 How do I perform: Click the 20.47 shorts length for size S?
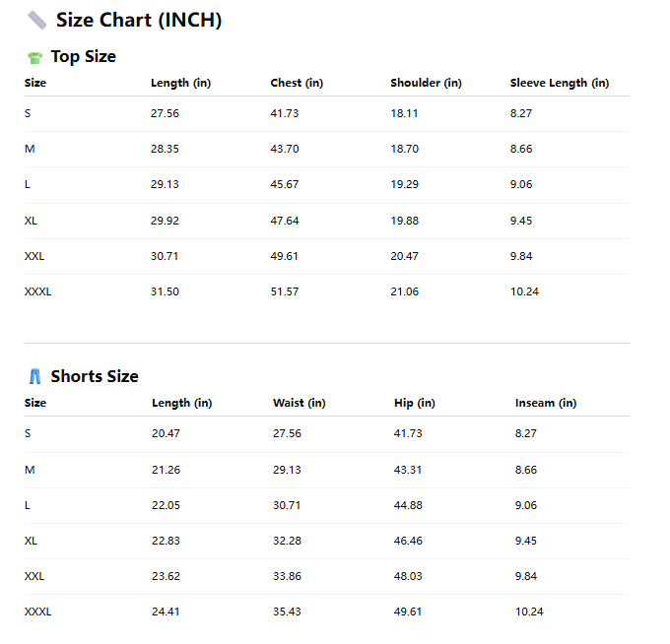(166, 433)
